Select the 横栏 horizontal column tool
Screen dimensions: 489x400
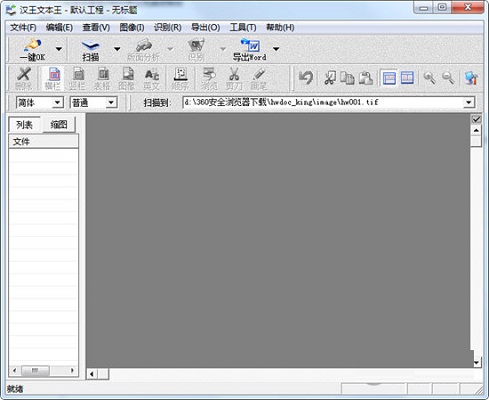click(53, 79)
